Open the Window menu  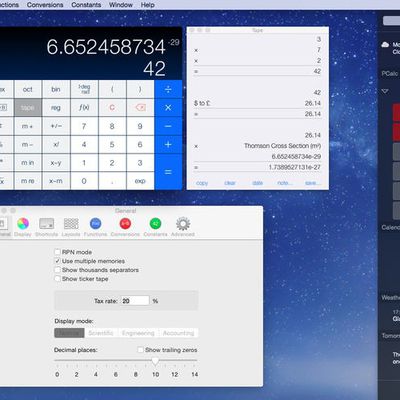[121, 5]
